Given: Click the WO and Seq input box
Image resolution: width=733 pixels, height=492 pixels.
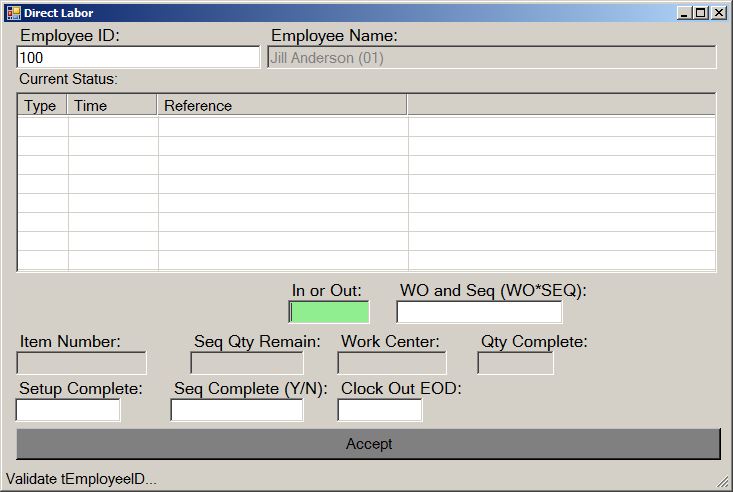Looking at the screenshot, I should coord(479,312).
